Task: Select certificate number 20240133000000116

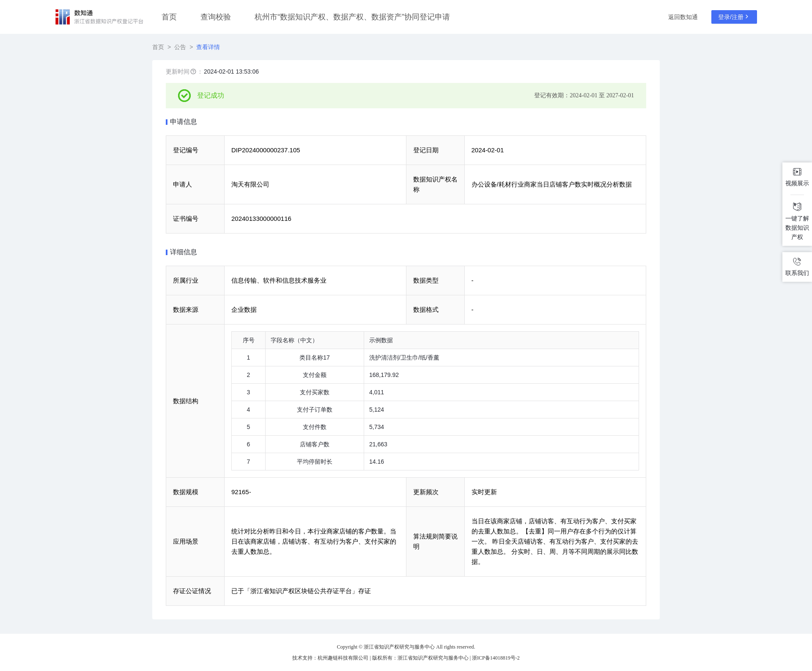Action: point(261,219)
